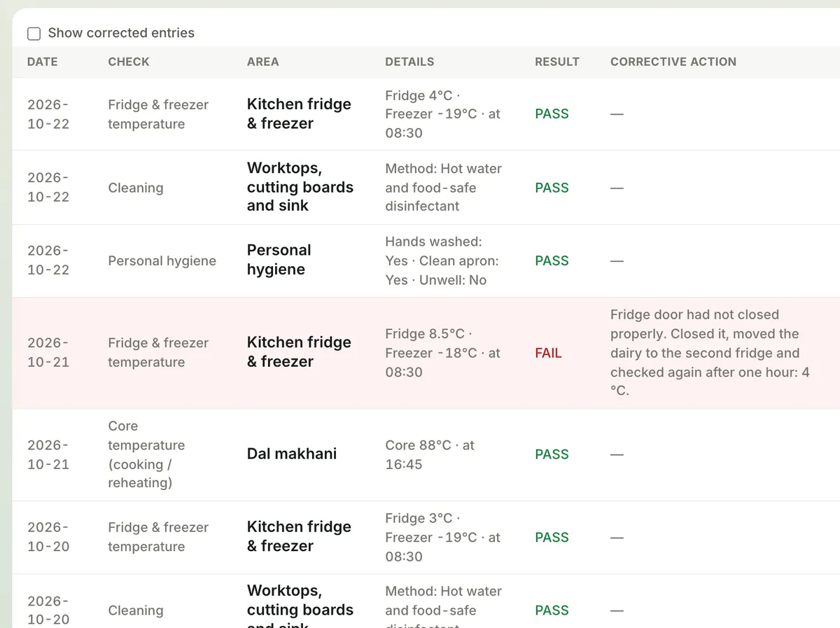The width and height of the screenshot is (840, 628).
Task: Click the DETAILS column header
Action: pos(409,62)
